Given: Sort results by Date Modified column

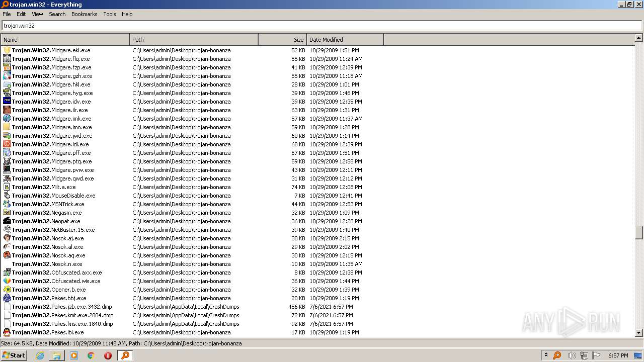Looking at the screenshot, I should 345,40.
